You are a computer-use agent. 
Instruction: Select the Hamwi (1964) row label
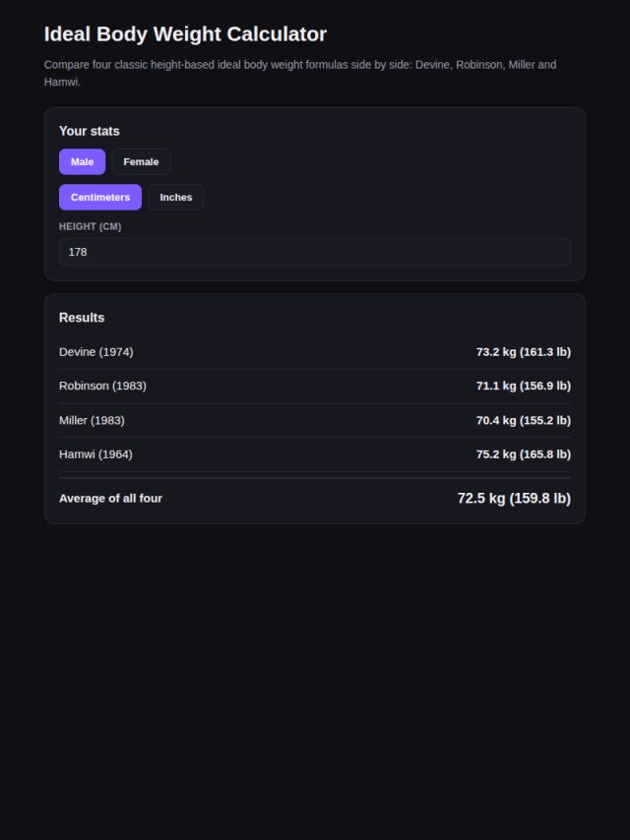point(95,454)
